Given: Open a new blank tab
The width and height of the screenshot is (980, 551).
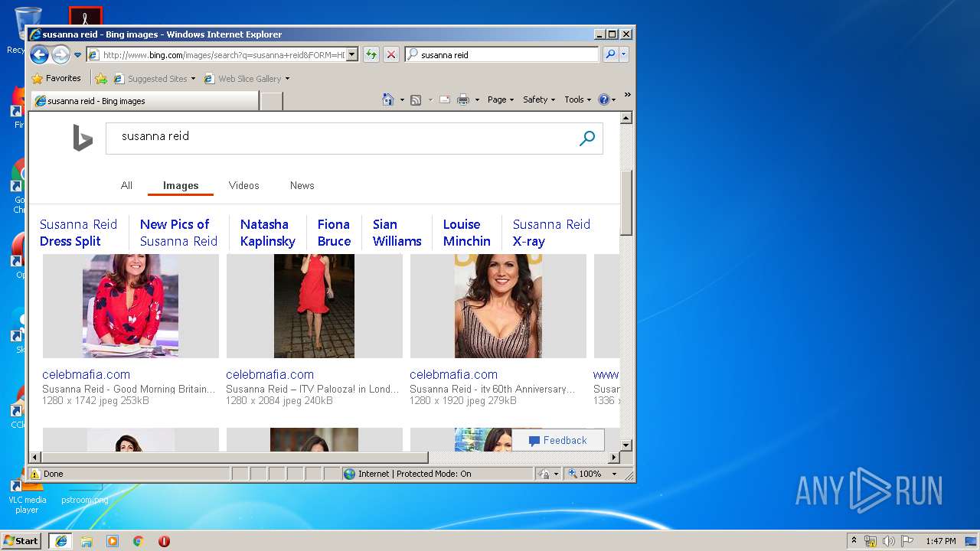Looking at the screenshot, I should (272, 101).
